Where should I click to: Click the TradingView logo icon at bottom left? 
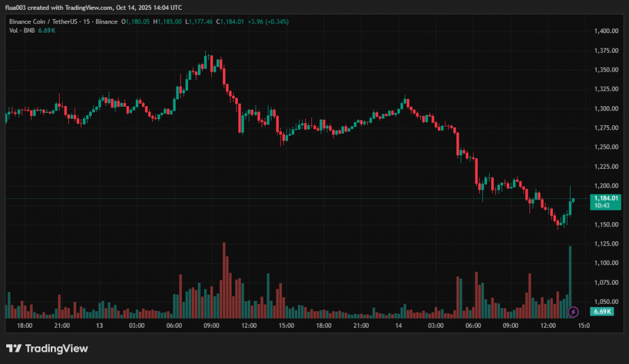click(x=14, y=349)
